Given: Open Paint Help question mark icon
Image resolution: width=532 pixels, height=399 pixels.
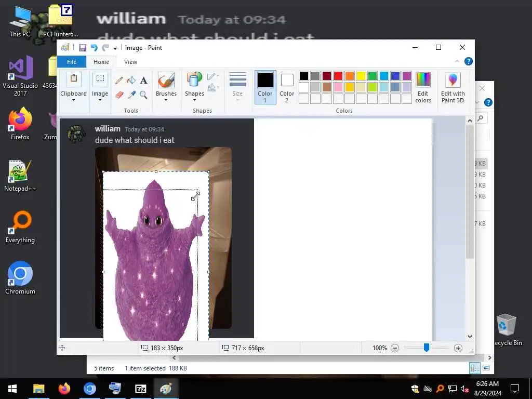Looking at the screenshot, I should [x=468, y=61].
